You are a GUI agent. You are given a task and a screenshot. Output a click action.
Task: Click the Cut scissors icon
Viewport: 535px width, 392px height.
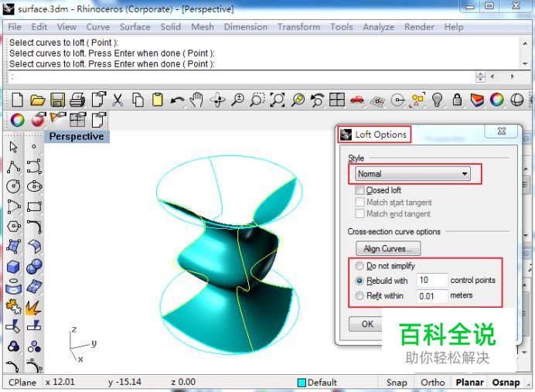click(118, 100)
